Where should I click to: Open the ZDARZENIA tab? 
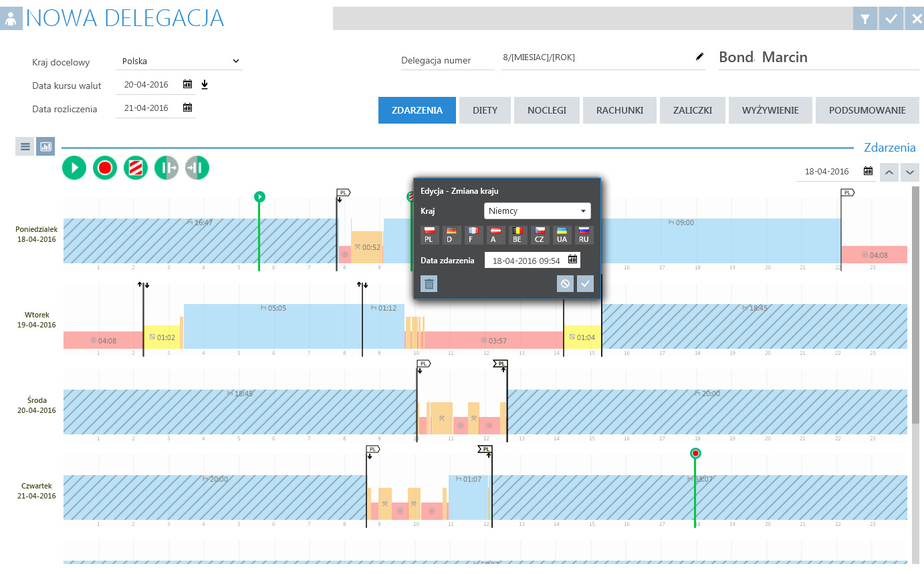[x=417, y=110]
